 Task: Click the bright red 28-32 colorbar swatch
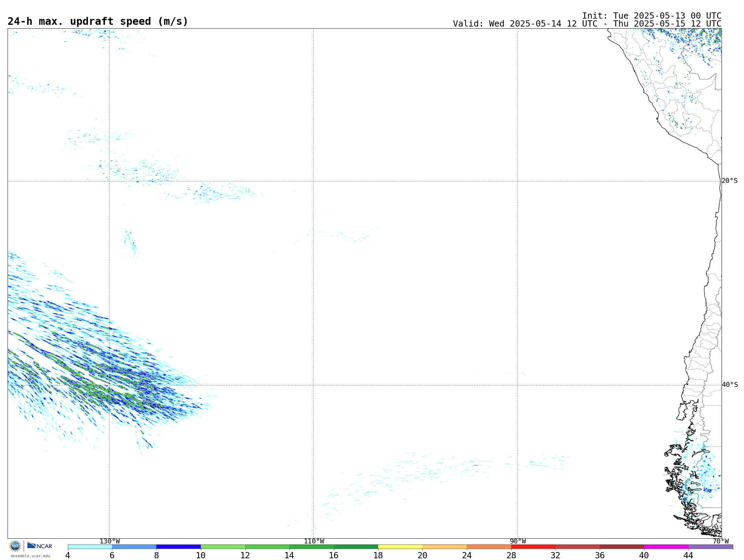(x=533, y=547)
